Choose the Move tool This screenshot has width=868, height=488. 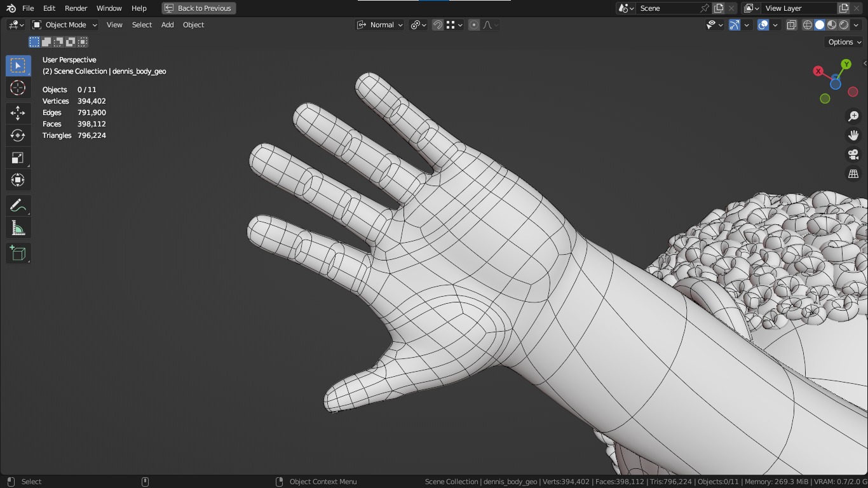point(18,113)
